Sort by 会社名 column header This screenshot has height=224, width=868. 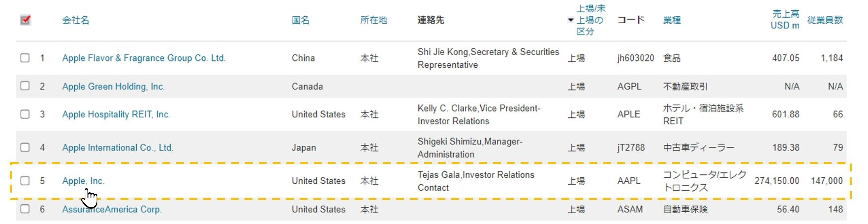(76, 20)
